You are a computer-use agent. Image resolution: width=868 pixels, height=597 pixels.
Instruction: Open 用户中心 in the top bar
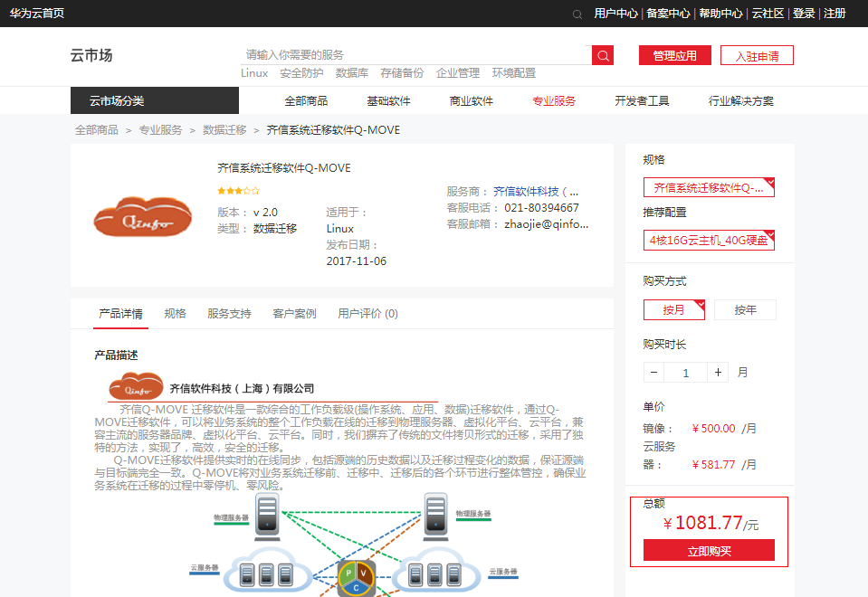[x=615, y=14]
